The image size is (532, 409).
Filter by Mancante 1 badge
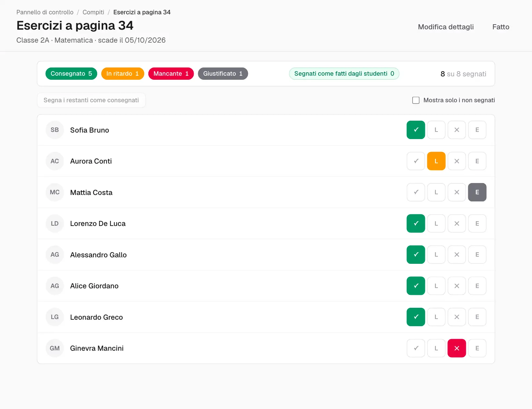171,74
